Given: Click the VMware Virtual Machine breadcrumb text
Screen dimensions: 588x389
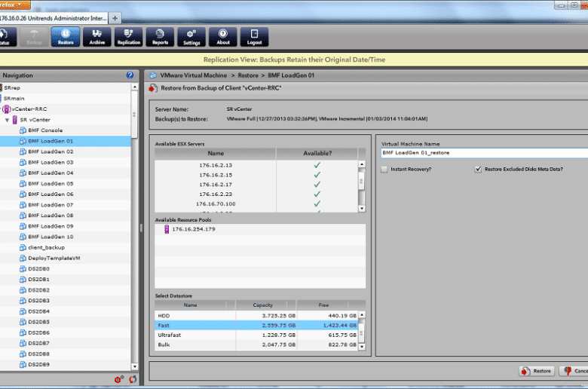Looking at the screenshot, I should point(194,75).
